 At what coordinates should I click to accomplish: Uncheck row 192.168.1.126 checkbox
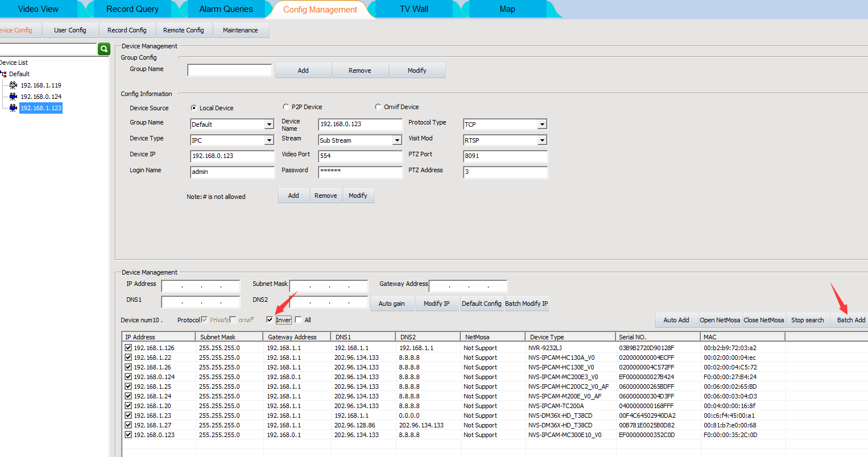point(129,348)
